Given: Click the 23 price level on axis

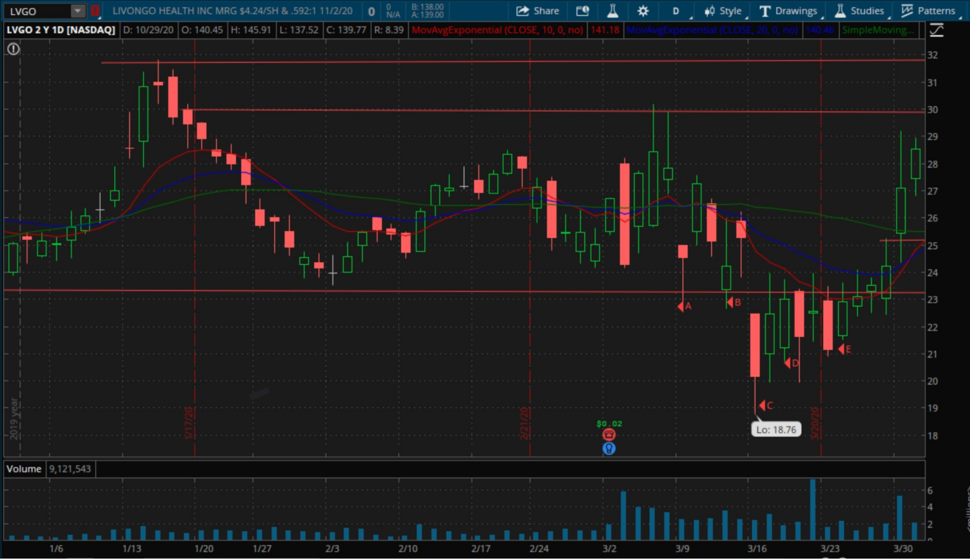Looking at the screenshot, I should pos(932,300).
